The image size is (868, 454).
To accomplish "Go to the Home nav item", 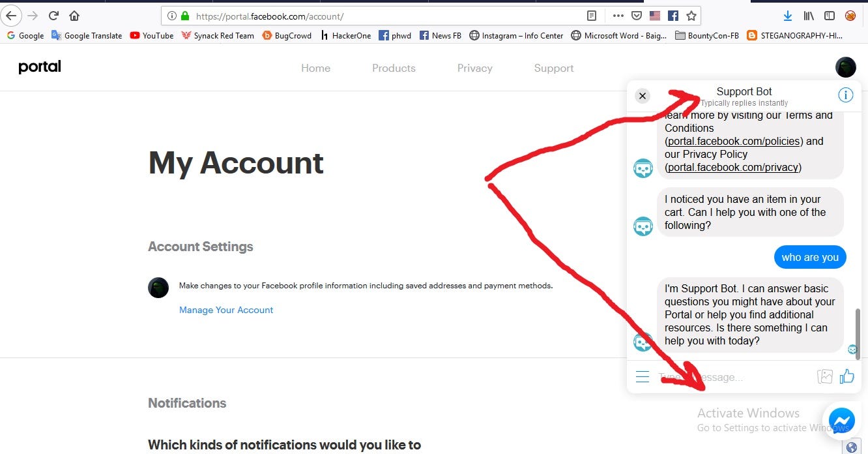I will pyautogui.click(x=315, y=68).
